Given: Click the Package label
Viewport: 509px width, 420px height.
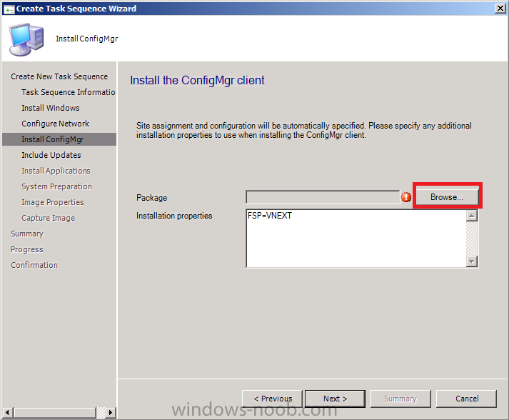Looking at the screenshot, I should pos(151,197).
